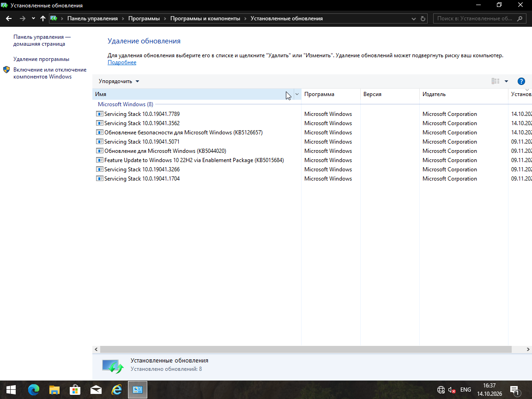Select Программы и компоненты breadcrumb
Image resolution: width=532 pixels, height=399 pixels.
tap(205, 18)
